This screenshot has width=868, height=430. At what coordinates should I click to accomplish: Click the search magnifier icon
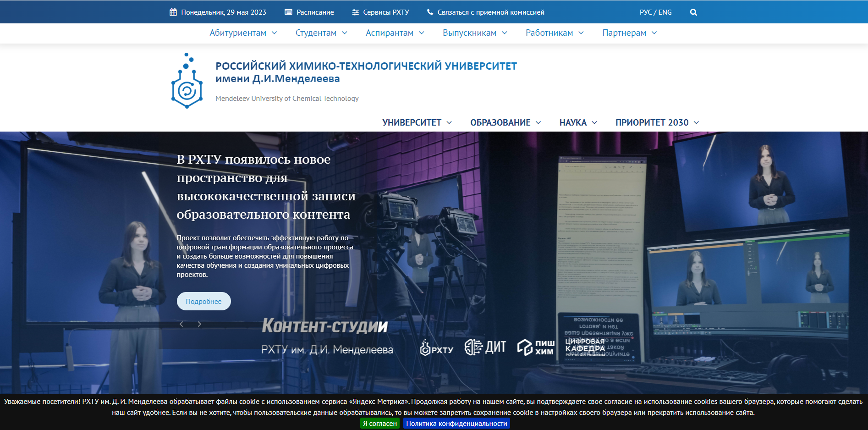pos(693,12)
